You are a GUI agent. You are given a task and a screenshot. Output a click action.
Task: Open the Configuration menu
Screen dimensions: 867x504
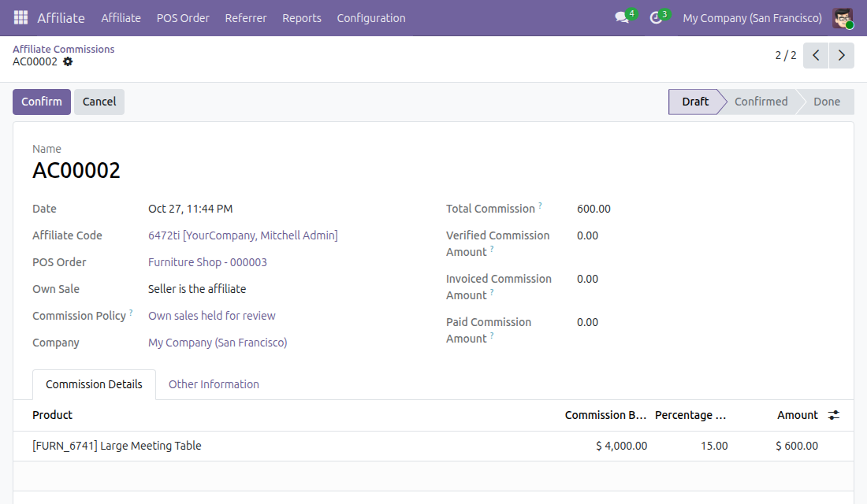(371, 17)
